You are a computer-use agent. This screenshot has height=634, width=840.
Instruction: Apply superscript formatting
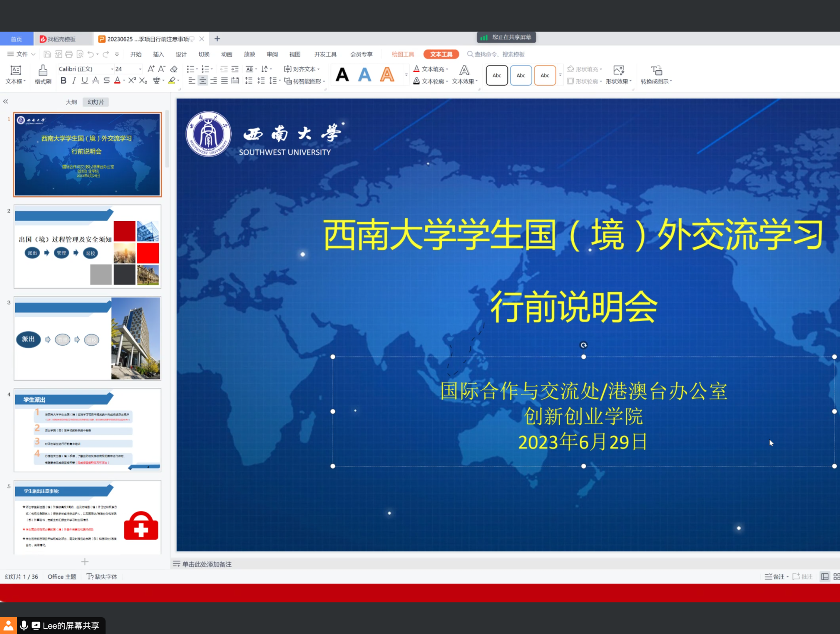132,81
